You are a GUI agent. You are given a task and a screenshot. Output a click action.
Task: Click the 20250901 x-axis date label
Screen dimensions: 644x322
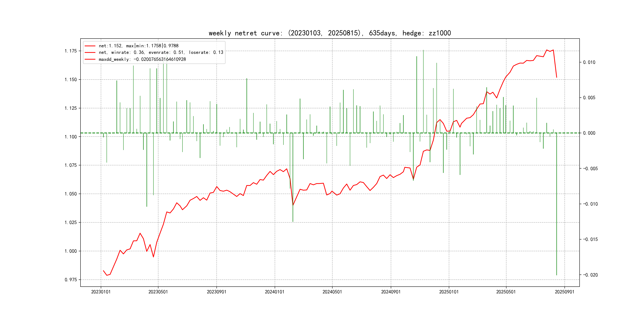coord(564,292)
